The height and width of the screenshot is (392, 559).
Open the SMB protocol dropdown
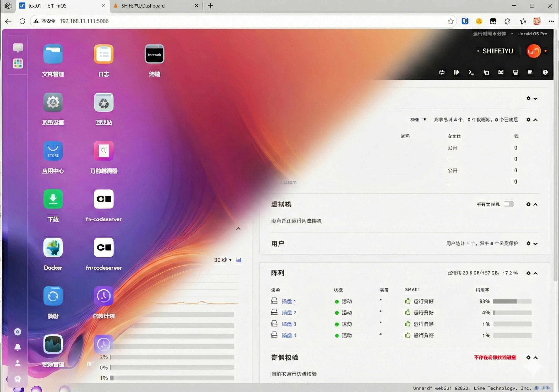pyautogui.click(x=418, y=120)
